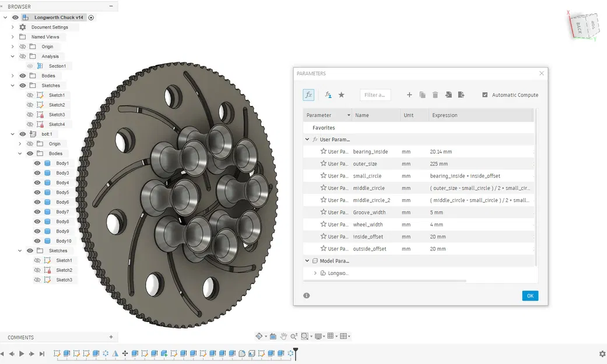607x364 pixels.
Task: Hide the Longworth Chuck v14 root component
Action: point(16,17)
